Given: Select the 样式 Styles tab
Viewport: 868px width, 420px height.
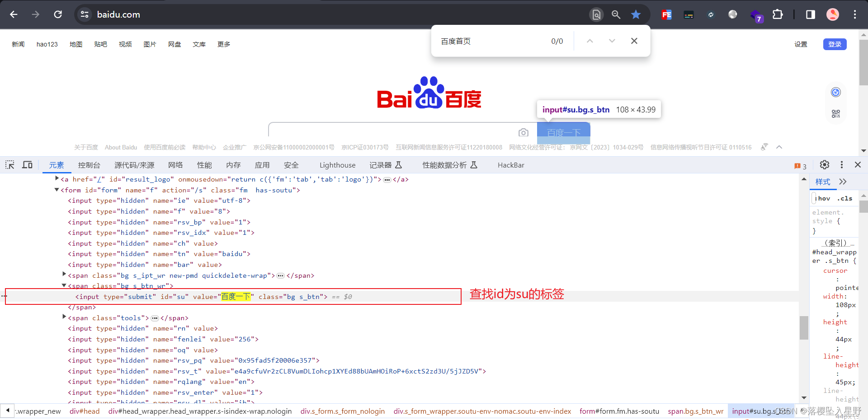Looking at the screenshot, I should pos(823,182).
